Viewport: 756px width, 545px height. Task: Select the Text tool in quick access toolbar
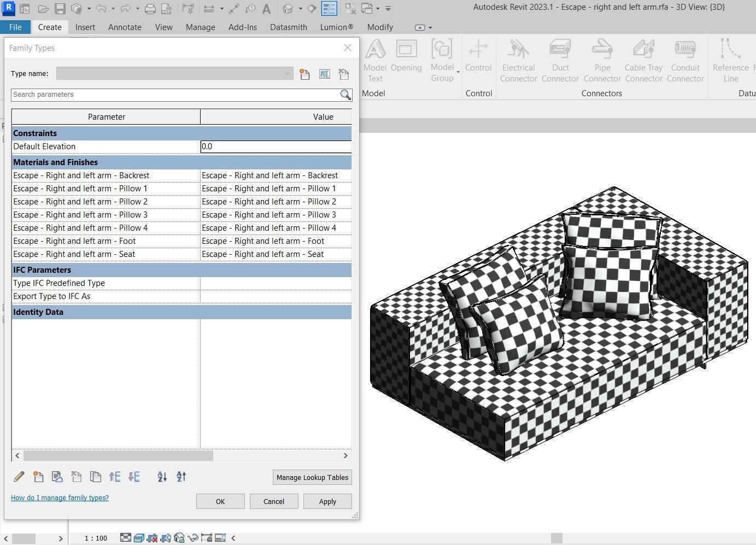coord(266,9)
